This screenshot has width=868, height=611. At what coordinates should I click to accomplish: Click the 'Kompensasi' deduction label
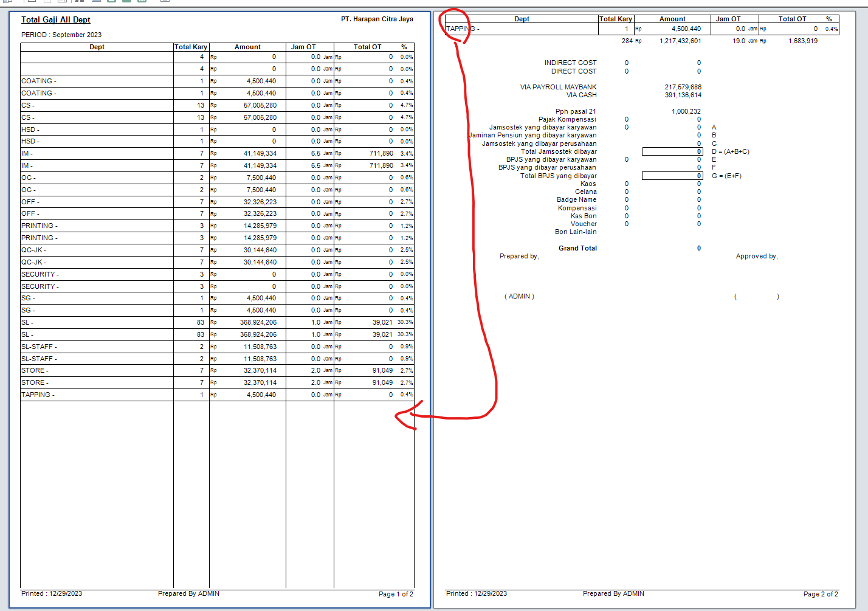[x=577, y=209]
